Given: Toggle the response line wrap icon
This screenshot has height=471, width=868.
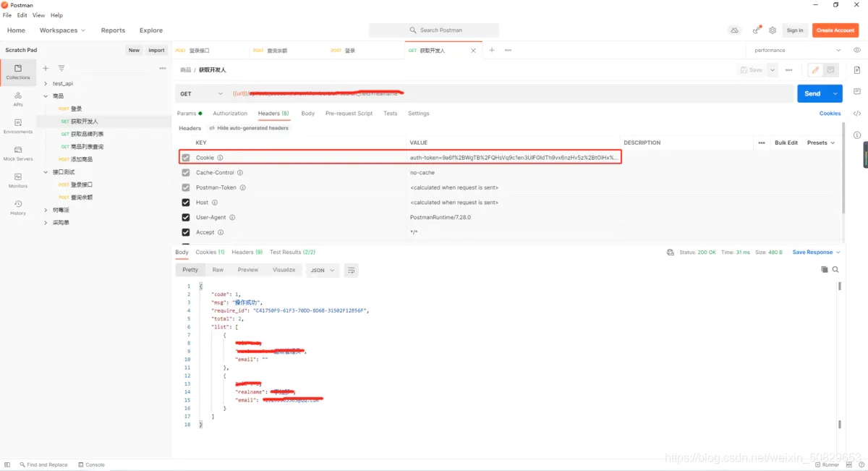Looking at the screenshot, I should [x=352, y=270].
